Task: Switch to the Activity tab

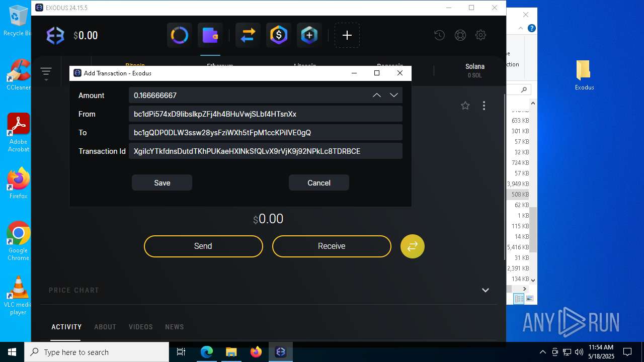Action: click(x=66, y=327)
